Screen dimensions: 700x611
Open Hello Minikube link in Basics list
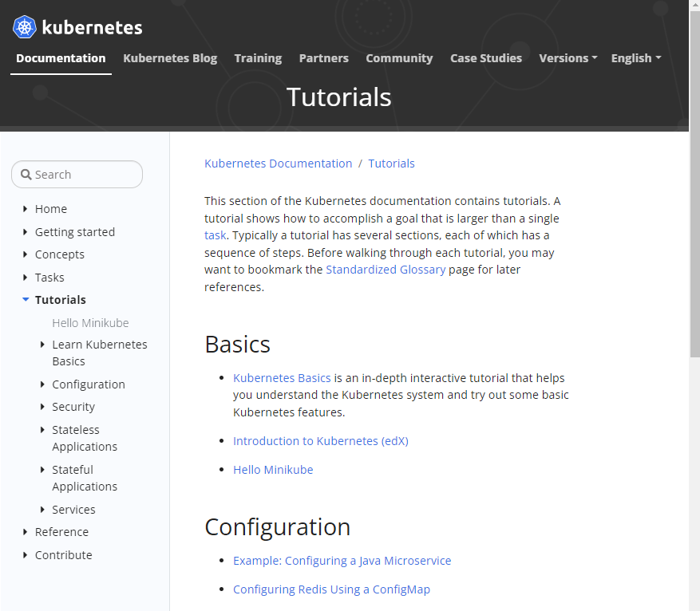coord(273,470)
